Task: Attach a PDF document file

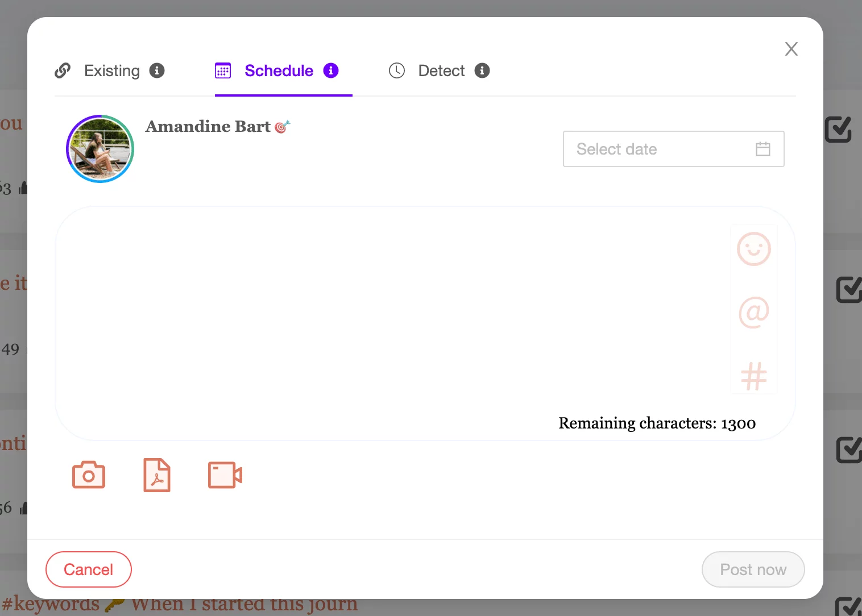Action: [157, 475]
